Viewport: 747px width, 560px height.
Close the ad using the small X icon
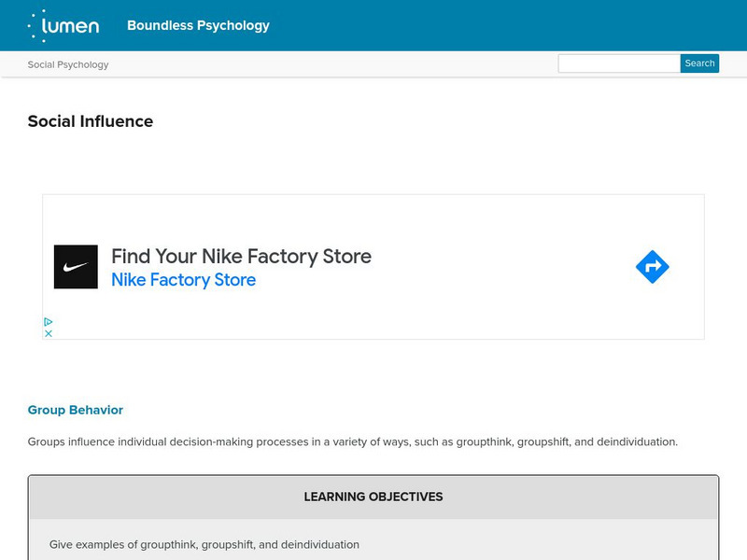point(49,333)
